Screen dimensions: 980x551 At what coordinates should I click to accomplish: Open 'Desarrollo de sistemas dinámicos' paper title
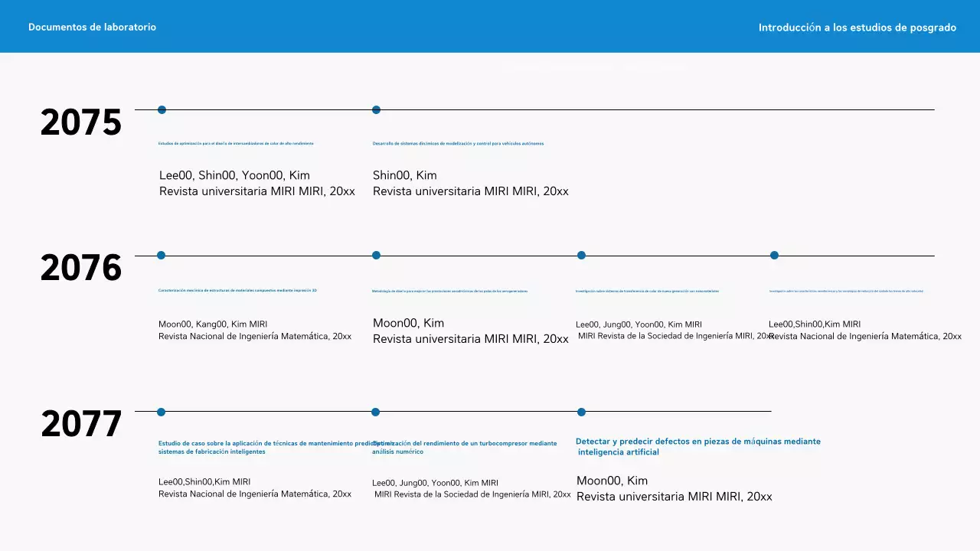(x=458, y=143)
